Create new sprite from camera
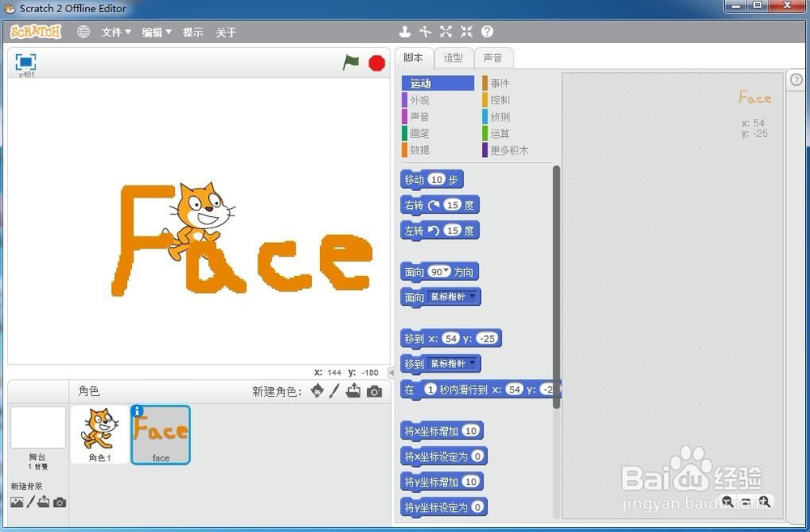Viewport: 810px width, 532px height. tap(374, 392)
